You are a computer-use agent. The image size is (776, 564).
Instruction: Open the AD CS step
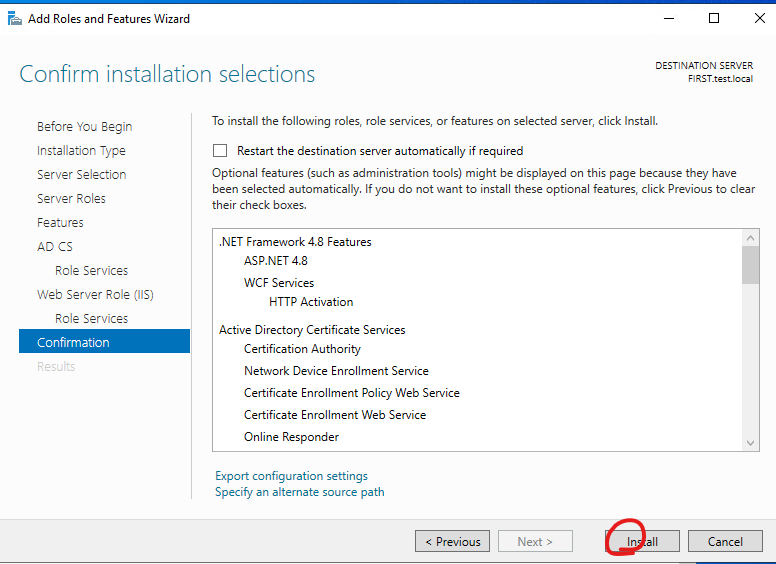[x=55, y=246]
